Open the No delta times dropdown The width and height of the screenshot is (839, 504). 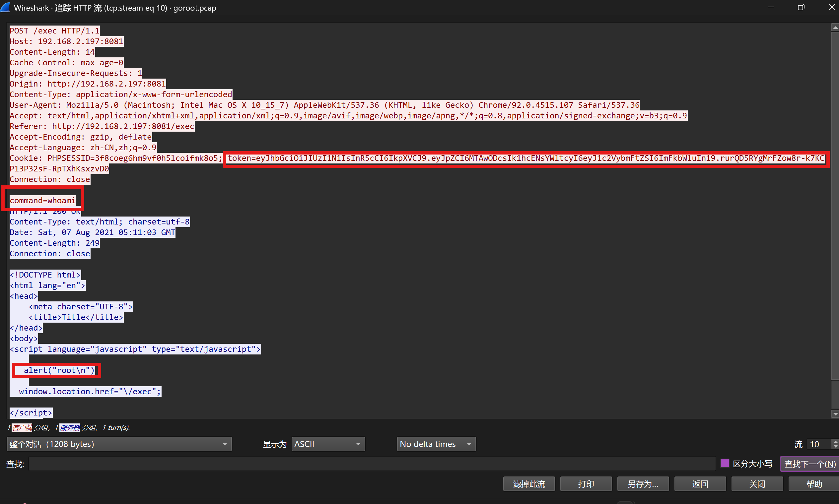click(x=436, y=444)
